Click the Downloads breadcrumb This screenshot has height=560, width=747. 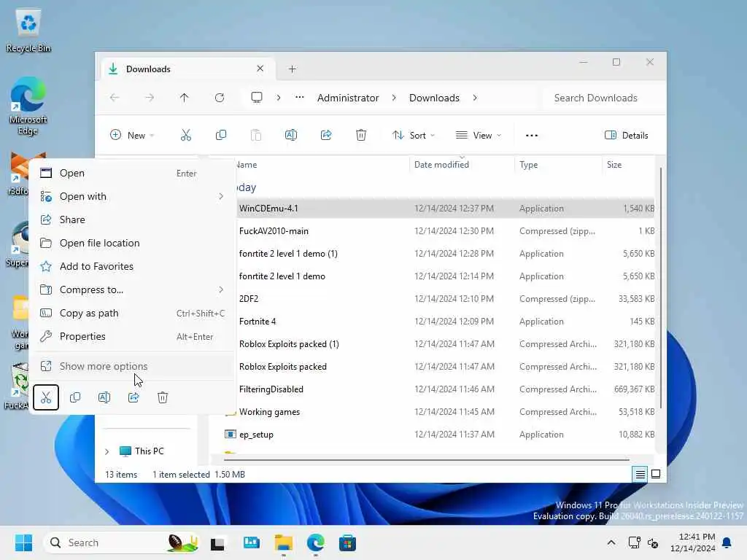coord(435,98)
